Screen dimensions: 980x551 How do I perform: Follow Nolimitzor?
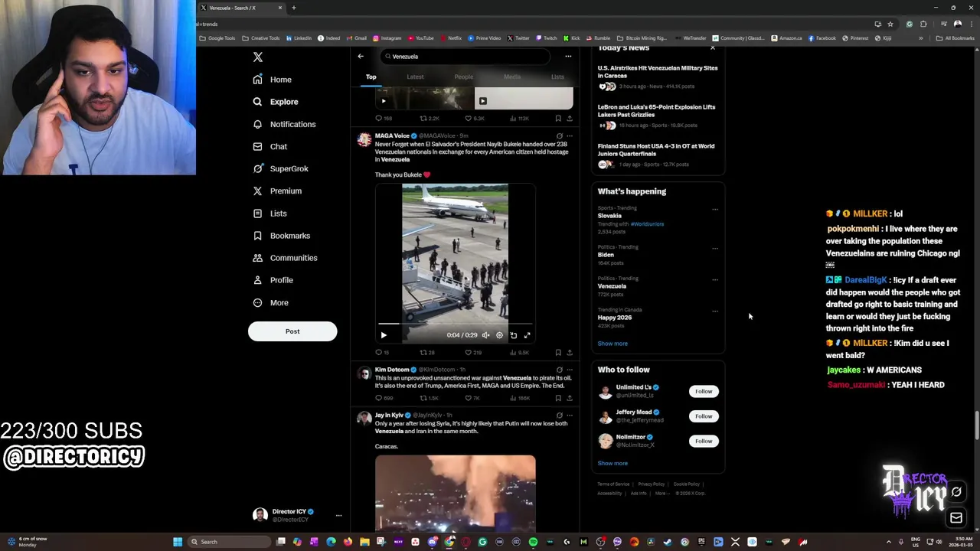[704, 441]
